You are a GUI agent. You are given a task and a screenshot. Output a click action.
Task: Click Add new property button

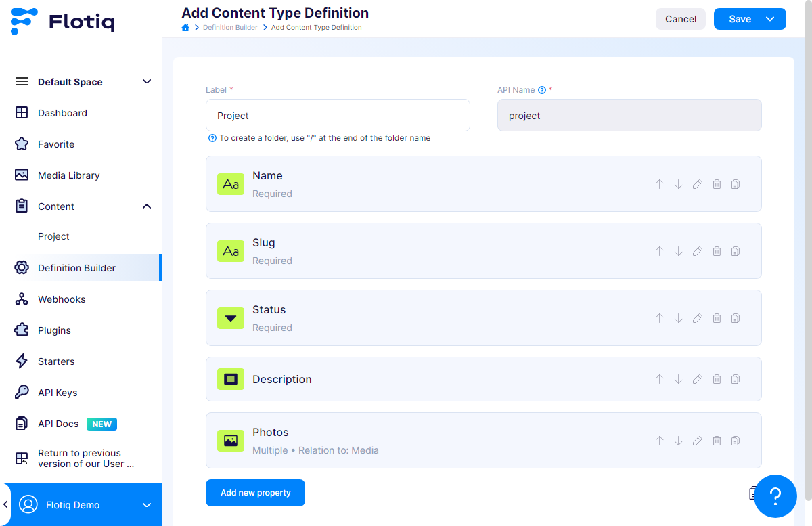click(255, 493)
